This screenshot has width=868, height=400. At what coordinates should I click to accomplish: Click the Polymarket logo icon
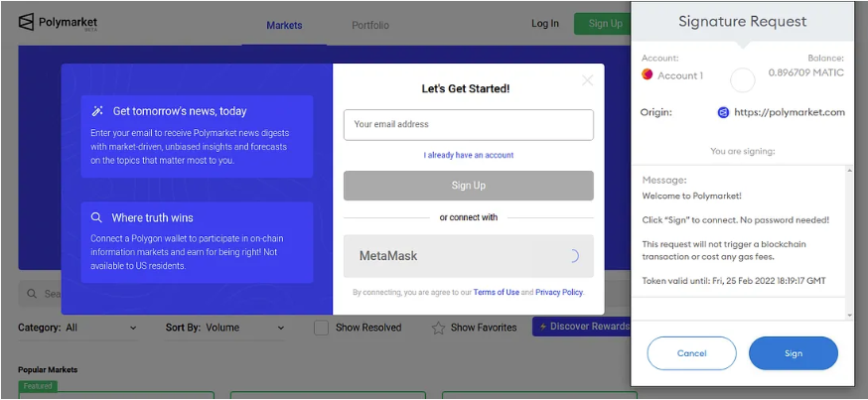(x=26, y=22)
